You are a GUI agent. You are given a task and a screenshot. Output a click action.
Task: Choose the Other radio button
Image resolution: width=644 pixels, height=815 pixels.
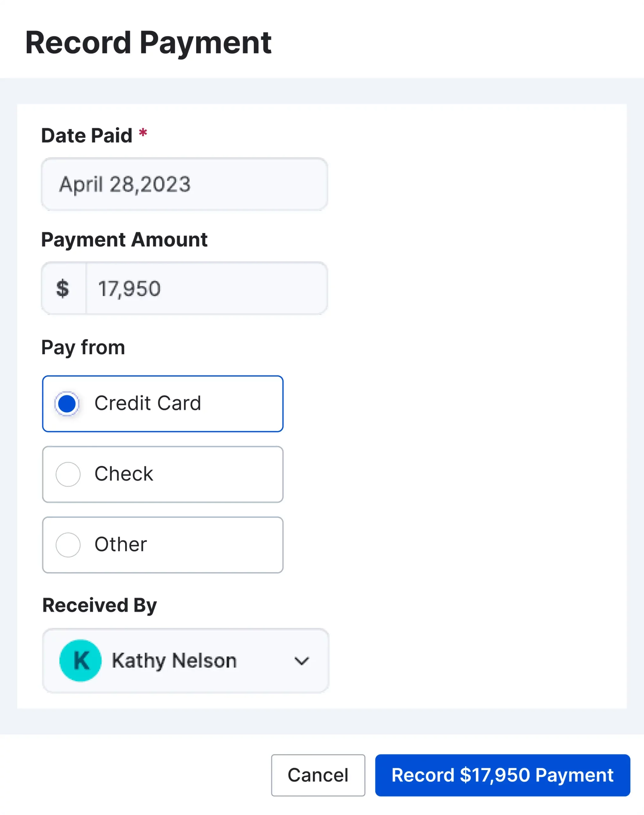pyautogui.click(x=68, y=545)
